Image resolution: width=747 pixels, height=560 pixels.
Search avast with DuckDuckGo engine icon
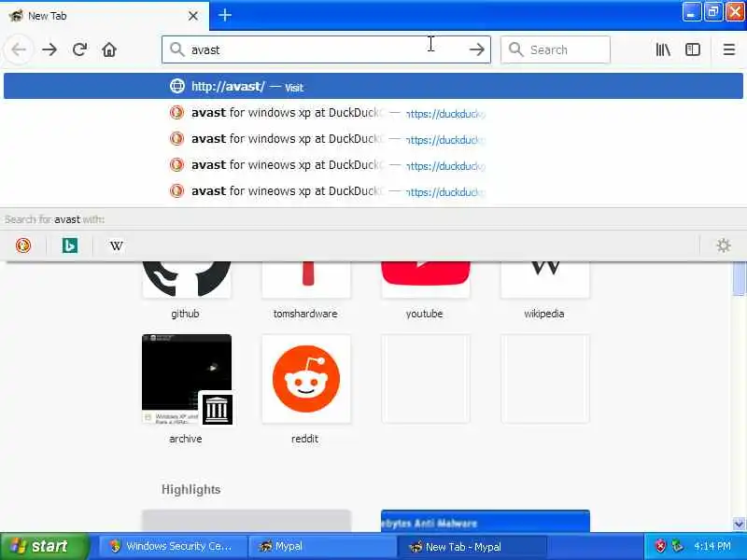22,245
